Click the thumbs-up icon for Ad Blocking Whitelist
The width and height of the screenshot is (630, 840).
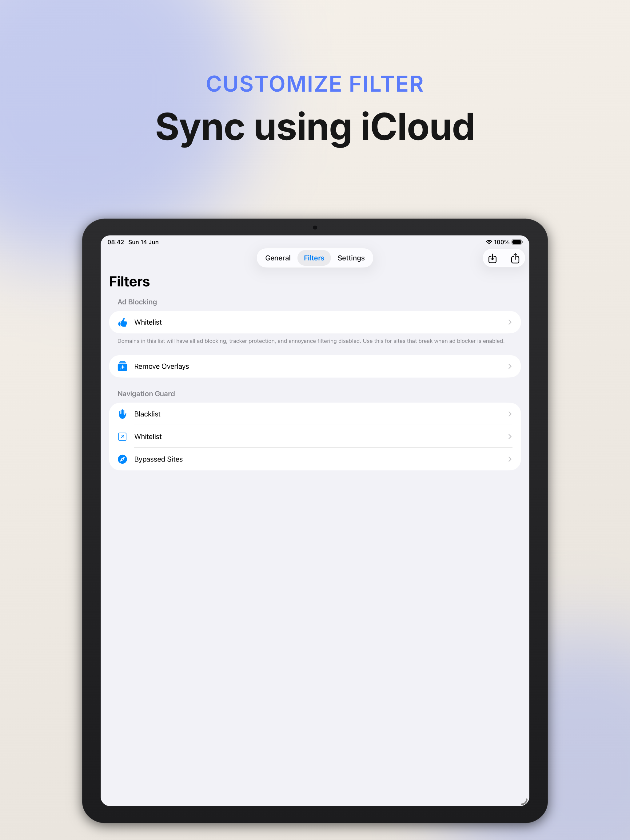(122, 323)
